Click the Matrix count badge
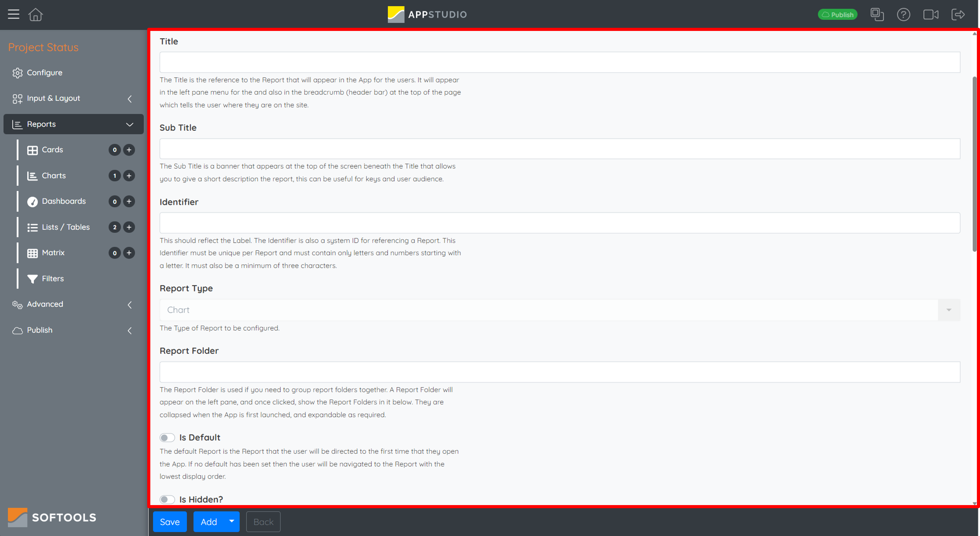The image size is (980, 536). tap(115, 253)
